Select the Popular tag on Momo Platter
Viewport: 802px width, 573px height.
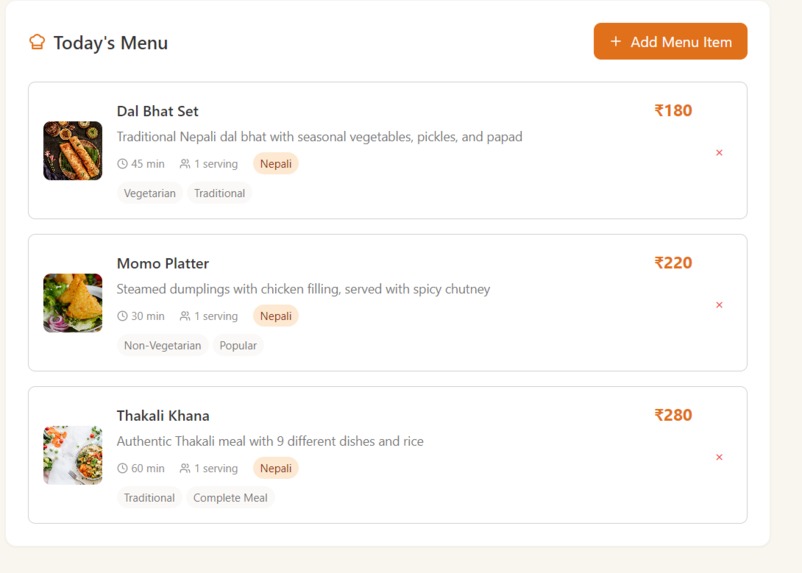(x=238, y=345)
